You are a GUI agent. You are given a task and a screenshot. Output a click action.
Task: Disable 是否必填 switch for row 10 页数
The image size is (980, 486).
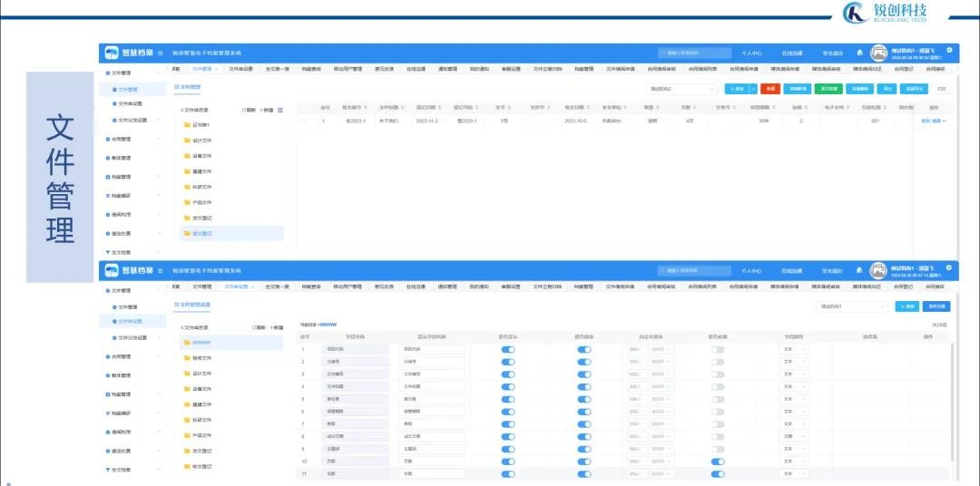point(718,462)
